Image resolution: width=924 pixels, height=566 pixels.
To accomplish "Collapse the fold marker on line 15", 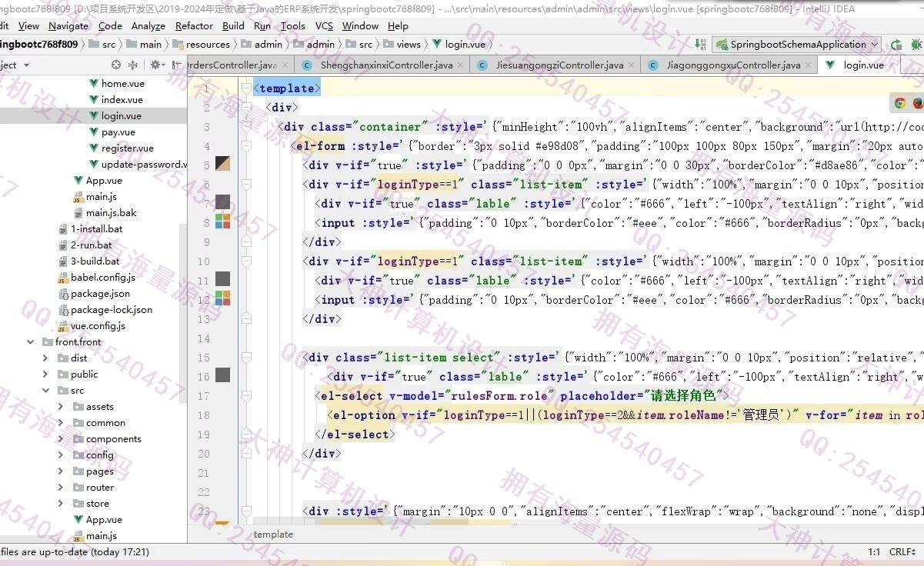I will click(246, 358).
